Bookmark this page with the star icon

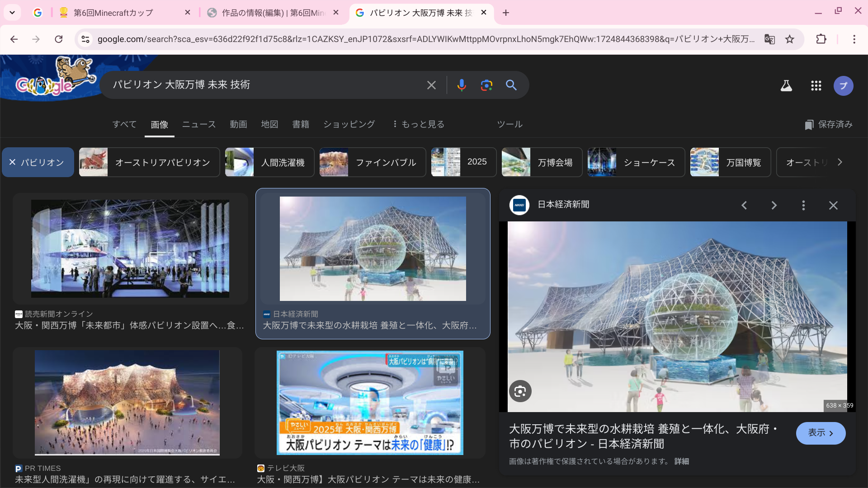[x=790, y=39]
